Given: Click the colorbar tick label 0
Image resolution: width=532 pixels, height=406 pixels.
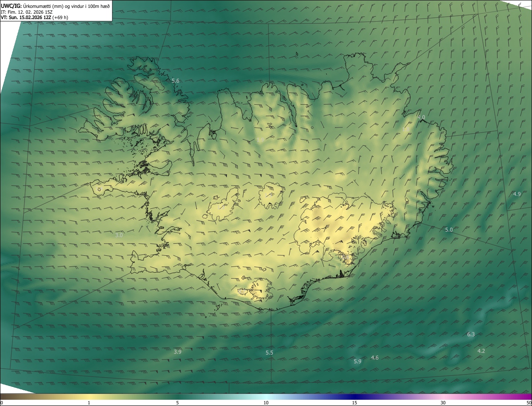Looking at the screenshot, I should [2, 403].
